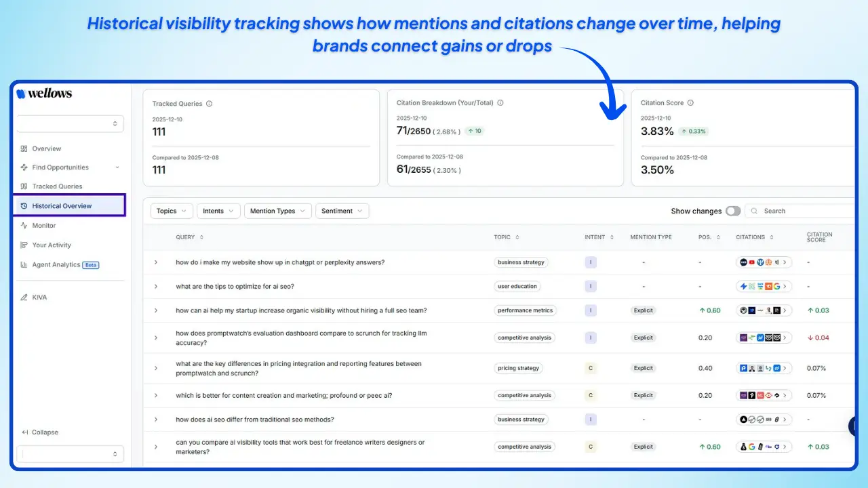Click the 'performance metrics' topic tag
The height and width of the screenshot is (488, 868).
[x=525, y=310]
